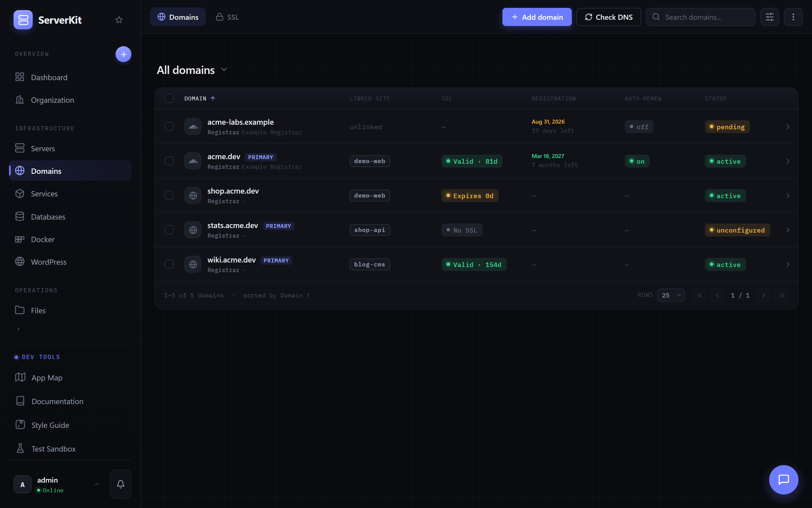This screenshot has height=508, width=812.
Task: Go to the first page of domains
Action: [x=699, y=295]
